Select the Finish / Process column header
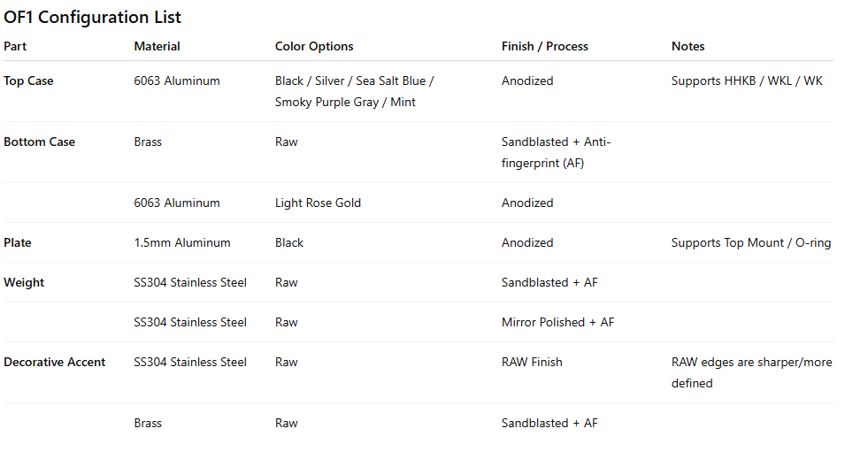Viewport: 868px width, 467px height. click(x=544, y=46)
